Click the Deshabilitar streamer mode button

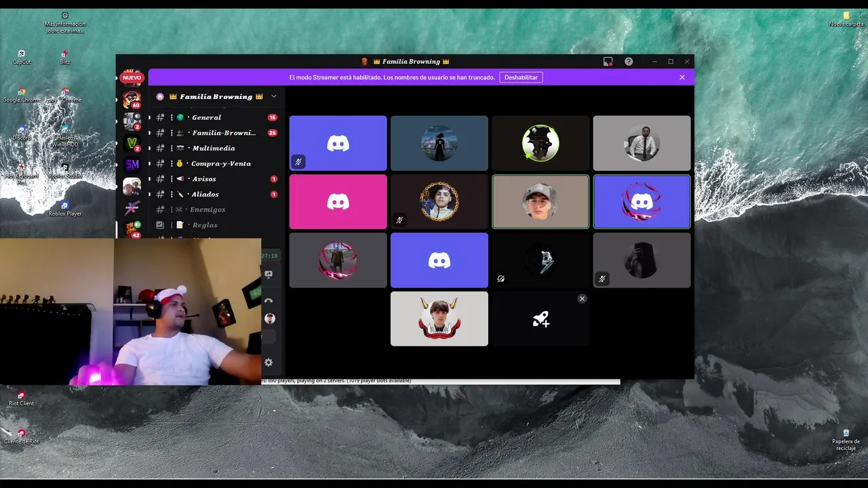coord(521,77)
